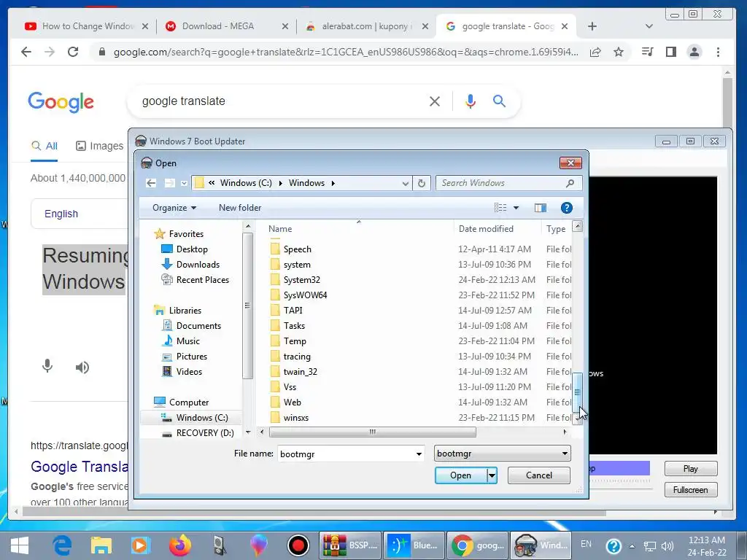Click the Cancel button
Screen dimensions: 747x560
[539, 475]
